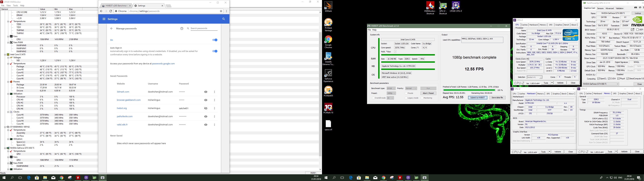Click the HWBOT benchmark 100 % progress bar
The width and height of the screenshot is (644, 181).
469,90
